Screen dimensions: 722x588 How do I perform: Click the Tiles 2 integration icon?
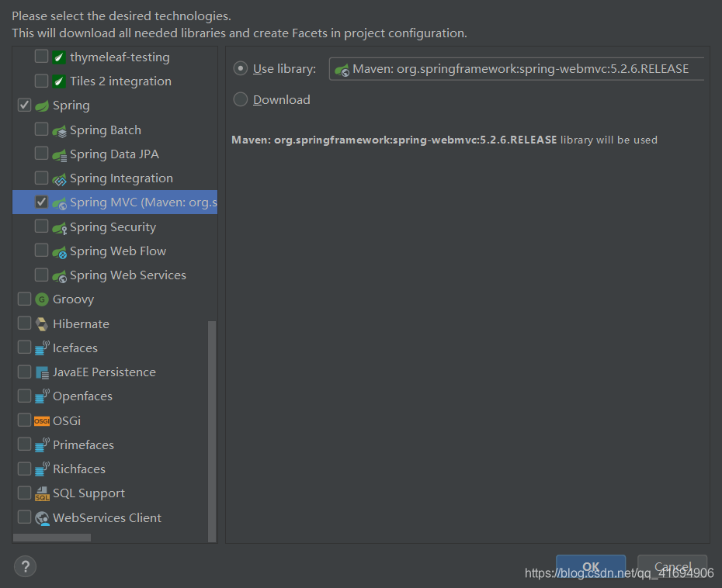59,81
